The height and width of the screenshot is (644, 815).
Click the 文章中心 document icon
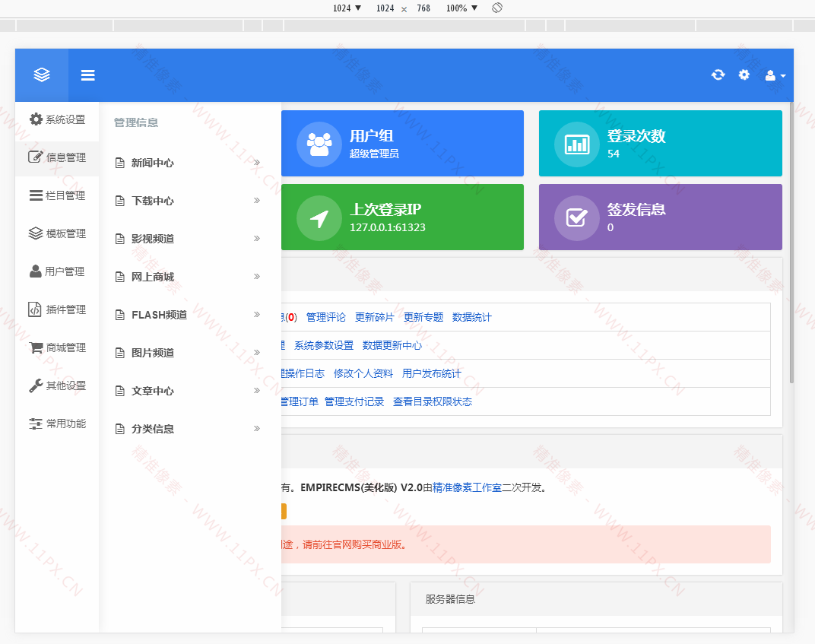[x=119, y=391]
